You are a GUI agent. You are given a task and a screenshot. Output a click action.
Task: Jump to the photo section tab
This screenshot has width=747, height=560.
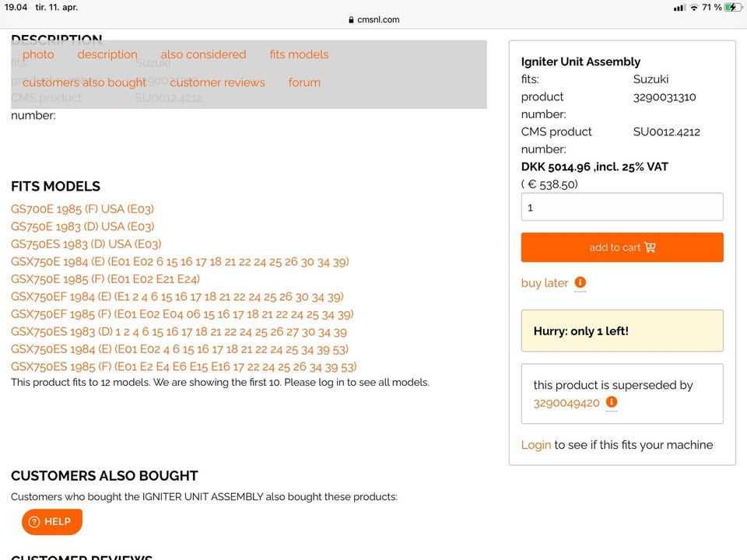tap(38, 54)
